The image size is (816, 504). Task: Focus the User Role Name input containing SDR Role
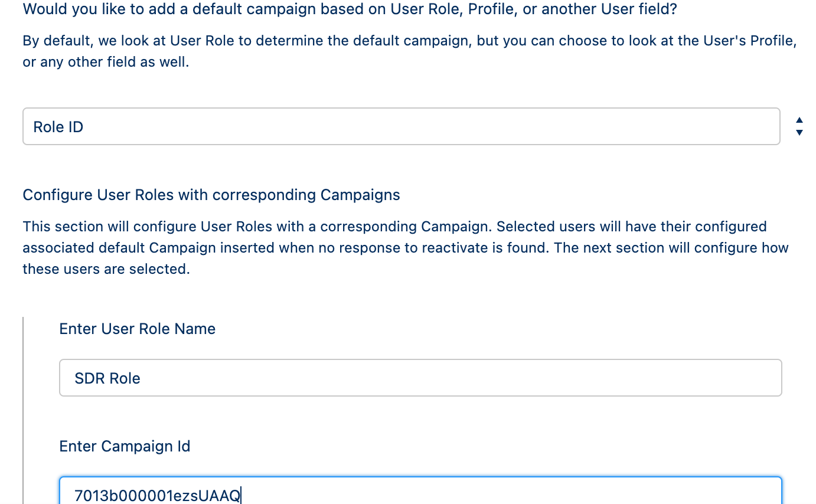point(420,378)
